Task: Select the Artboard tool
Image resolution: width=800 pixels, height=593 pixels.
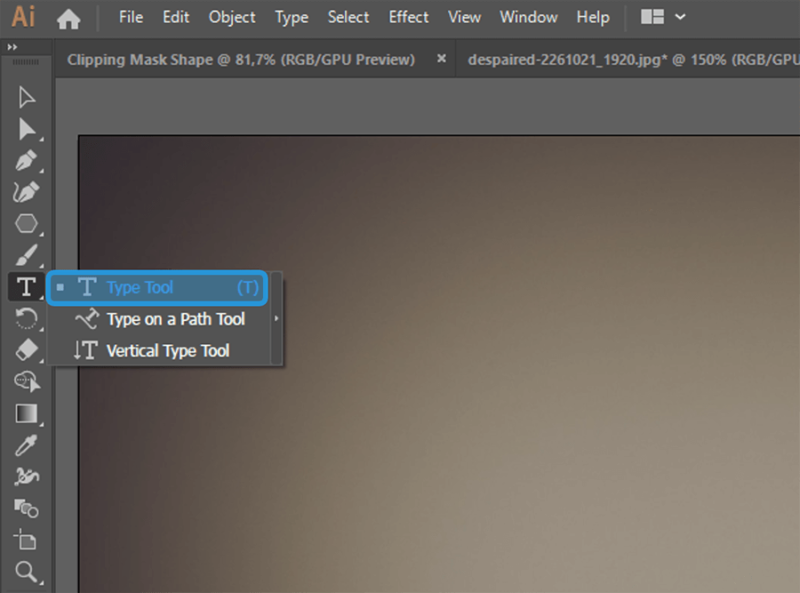Action: click(25, 540)
